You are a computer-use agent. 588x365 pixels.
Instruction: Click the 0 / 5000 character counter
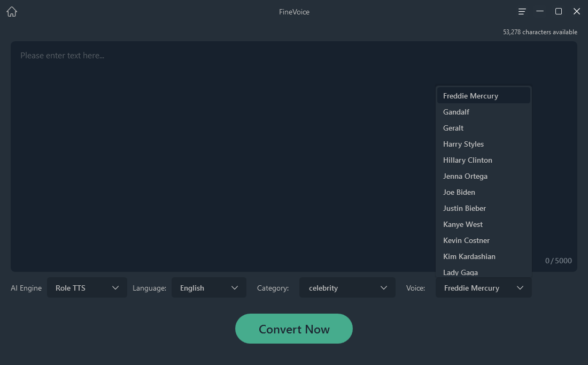(559, 261)
